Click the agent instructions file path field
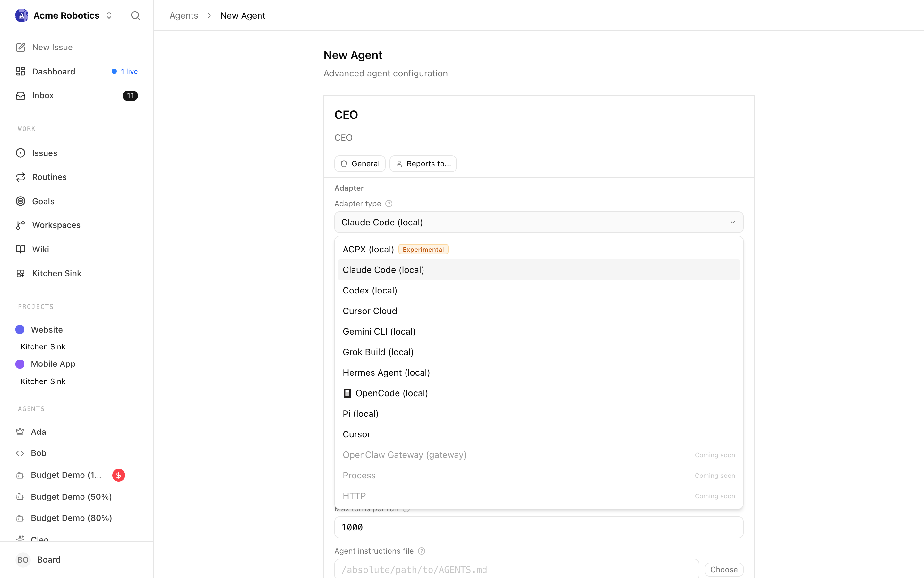Viewport: 924px width, 578px height. coord(517,569)
